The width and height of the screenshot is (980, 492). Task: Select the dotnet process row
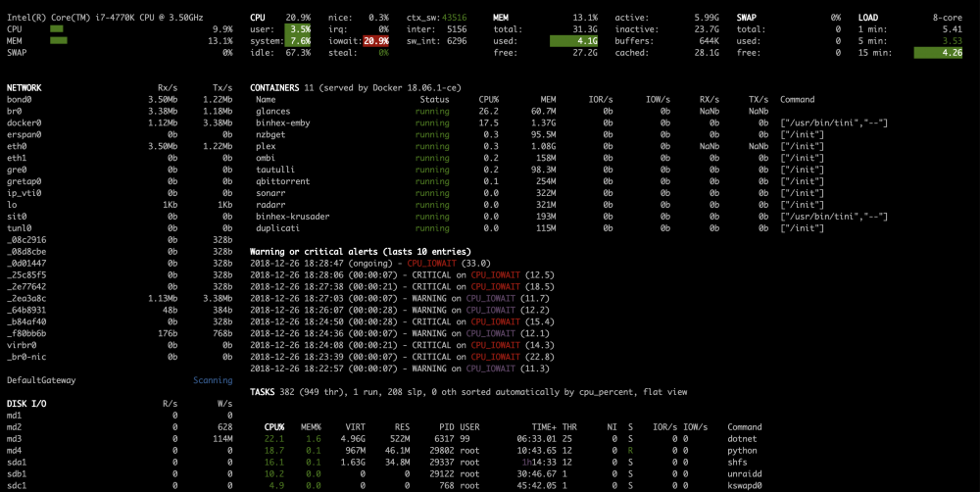point(511,439)
